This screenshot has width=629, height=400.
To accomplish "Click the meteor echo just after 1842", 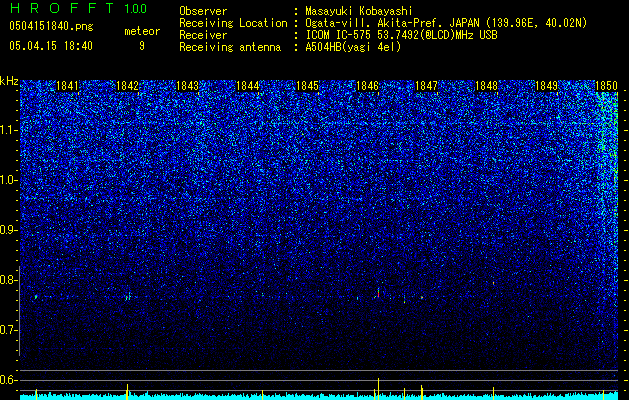I will [128, 298].
